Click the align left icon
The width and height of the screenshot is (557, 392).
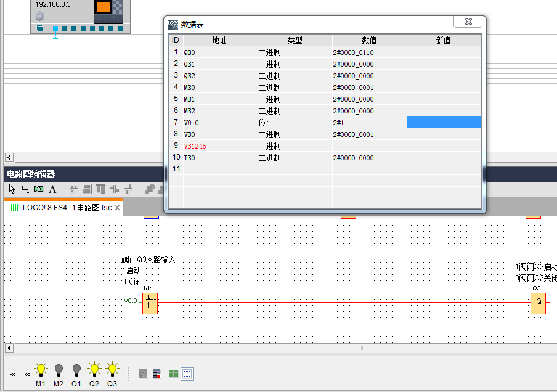pyautogui.click(x=73, y=189)
